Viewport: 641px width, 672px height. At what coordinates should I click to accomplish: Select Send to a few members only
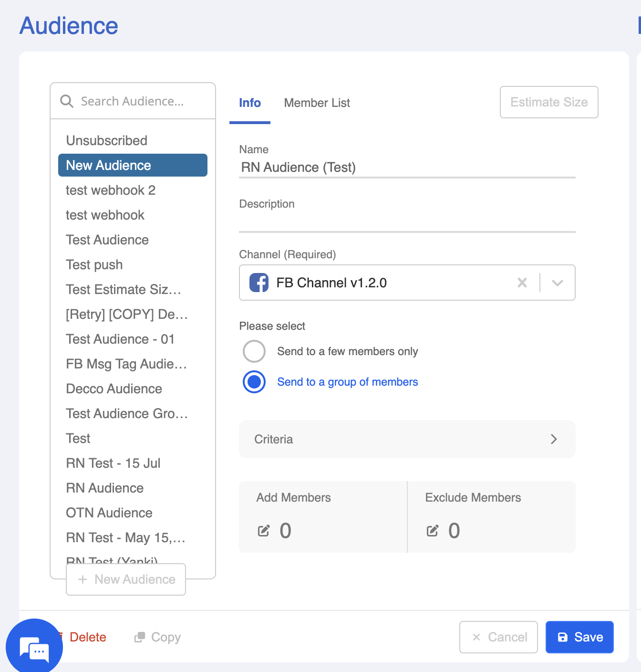(x=254, y=351)
